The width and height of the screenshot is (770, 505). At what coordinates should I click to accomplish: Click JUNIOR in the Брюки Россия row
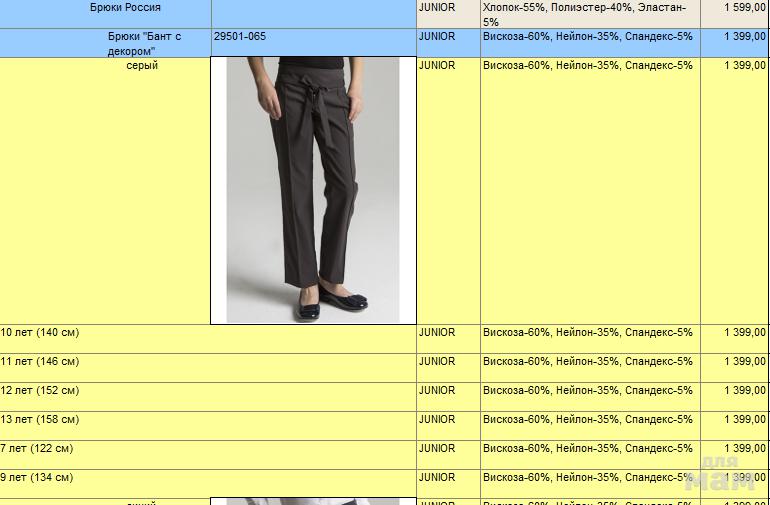(437, 8)
